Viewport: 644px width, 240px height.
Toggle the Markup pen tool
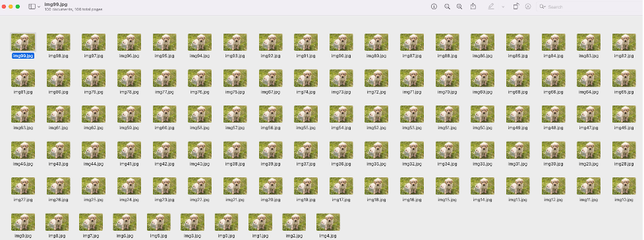(x=491, y=7)
